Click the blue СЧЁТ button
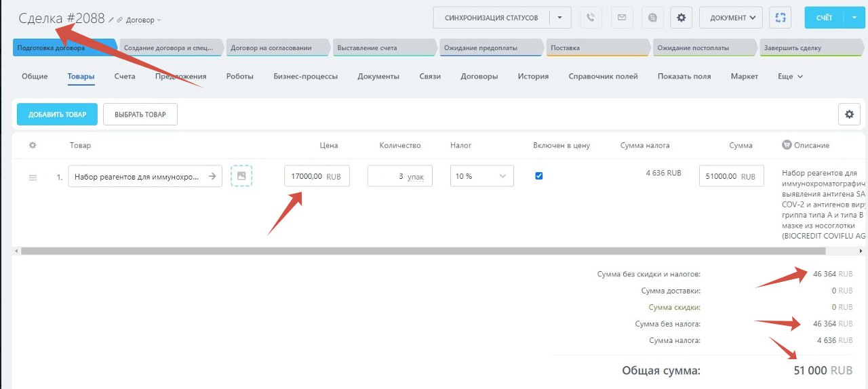The height and width of the screenshot is (389, 868). coord(824,18)
